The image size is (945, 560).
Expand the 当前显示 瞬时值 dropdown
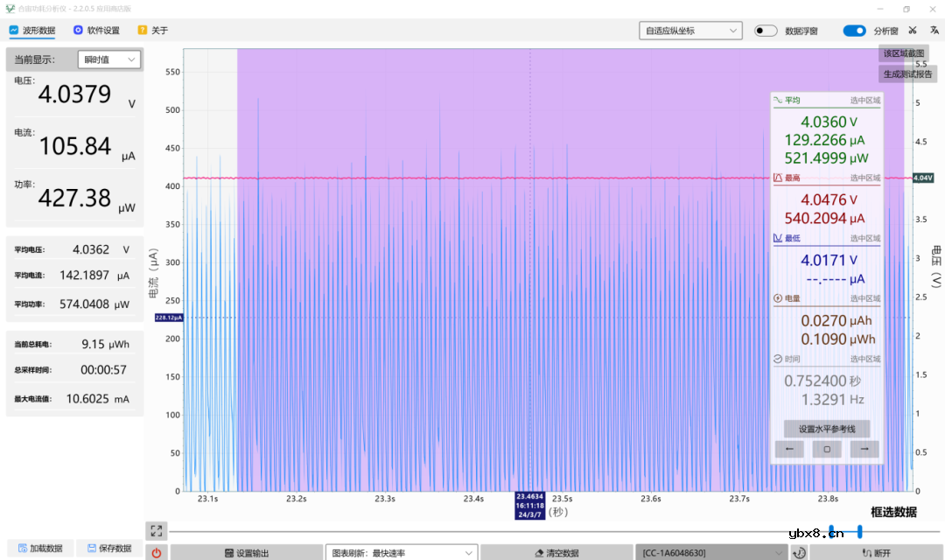(108, 59)
